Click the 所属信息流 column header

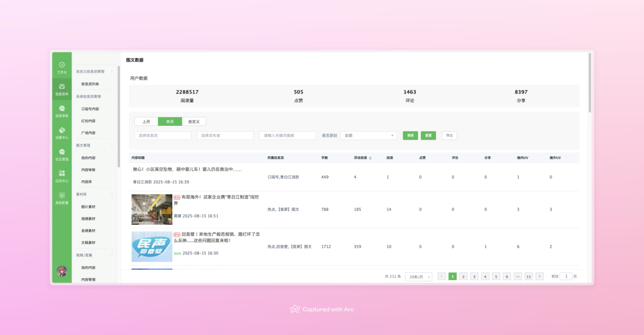[x=275, y=158]
